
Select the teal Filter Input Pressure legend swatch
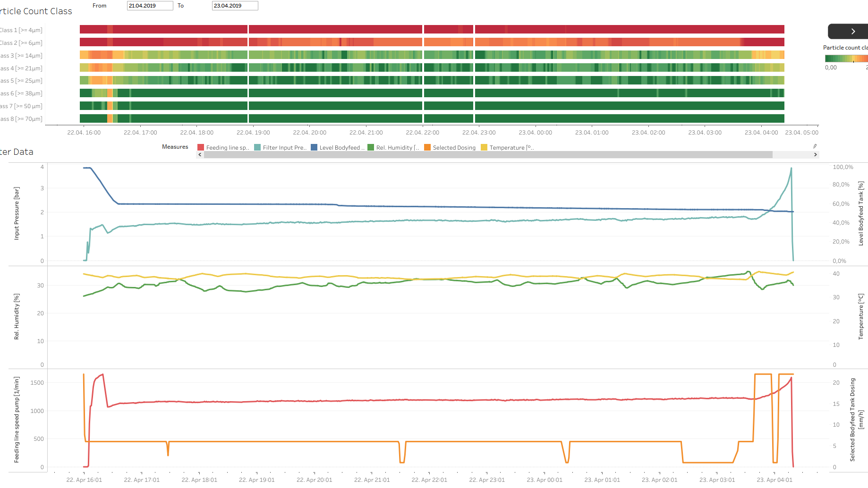[257, 148]
